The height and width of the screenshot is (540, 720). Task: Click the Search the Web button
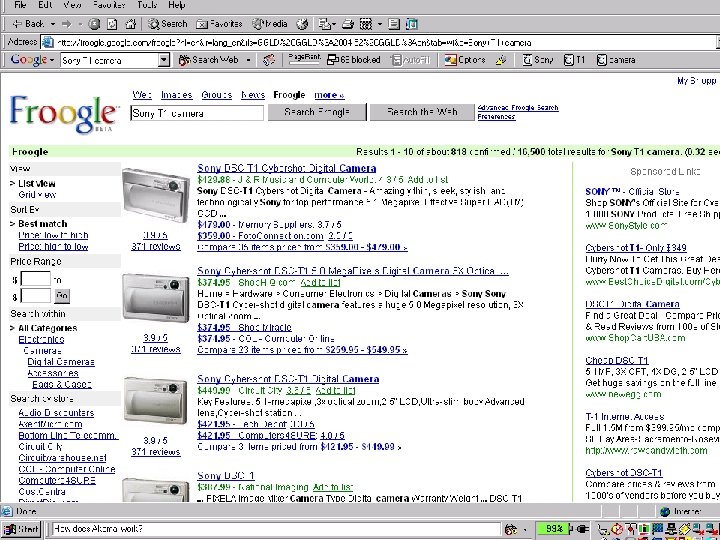[x=422, y=112]
